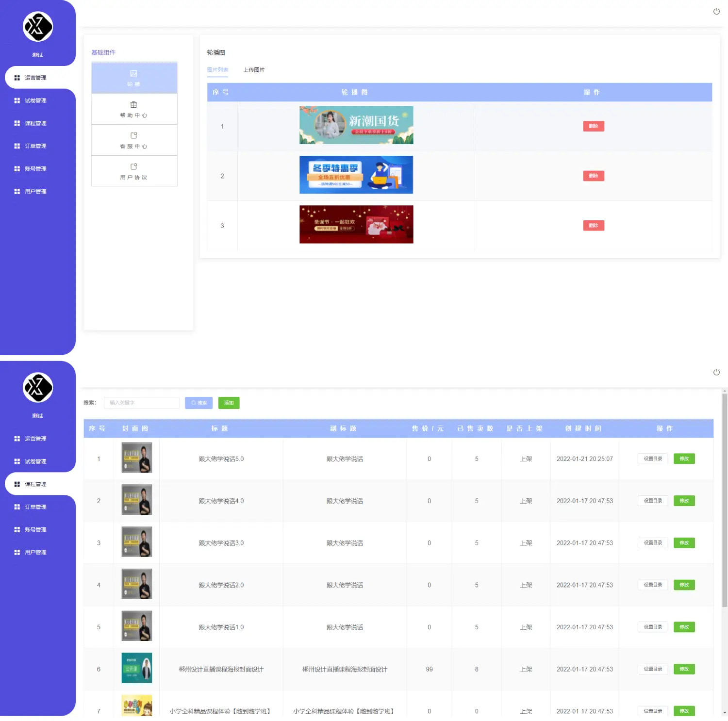Click the blue 搜索 search button

click(199, 403)
